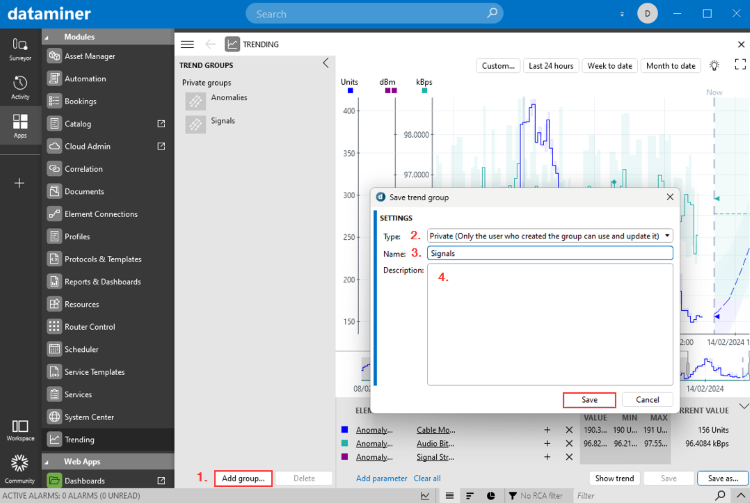Viewport: 750px width, 503px height.
Task: Click Save in Save trend group dialog
Action: 589,400
